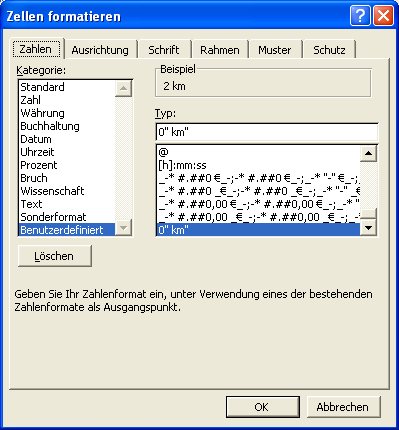Choose the @ text format entry

pyautogui.click(x=258, y=152)
